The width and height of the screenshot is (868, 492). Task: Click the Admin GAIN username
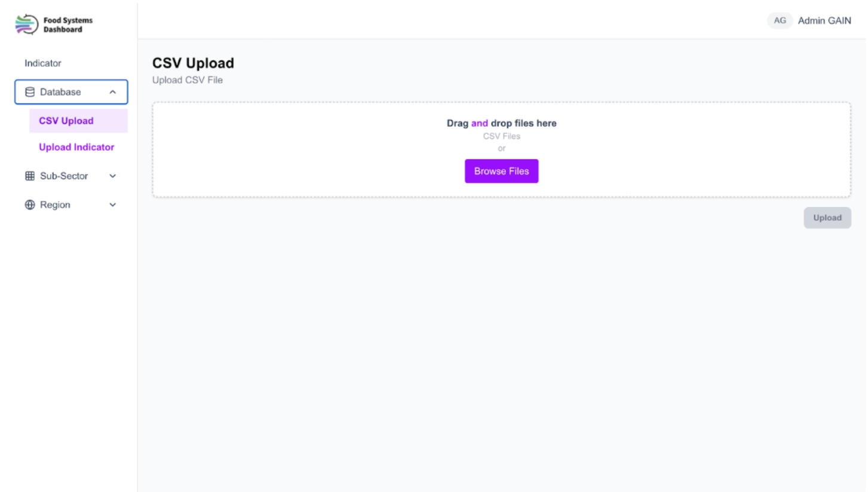coord(824,20)
